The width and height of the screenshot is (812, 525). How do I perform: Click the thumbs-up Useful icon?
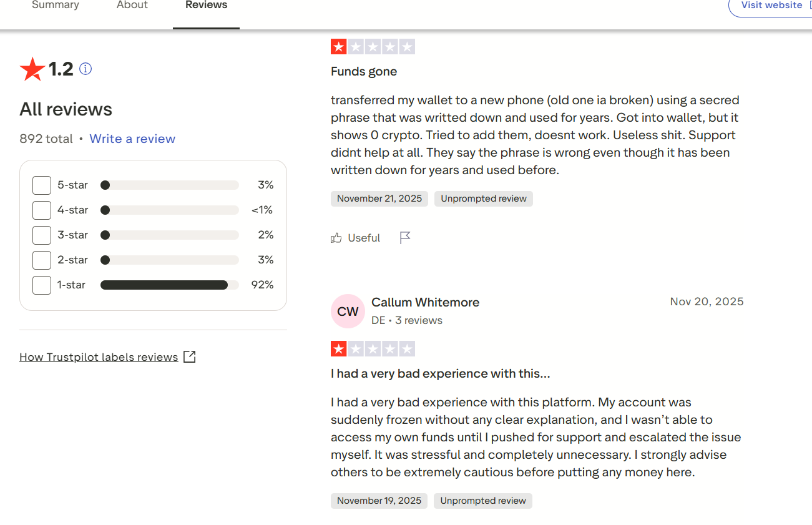pos(336,238)
